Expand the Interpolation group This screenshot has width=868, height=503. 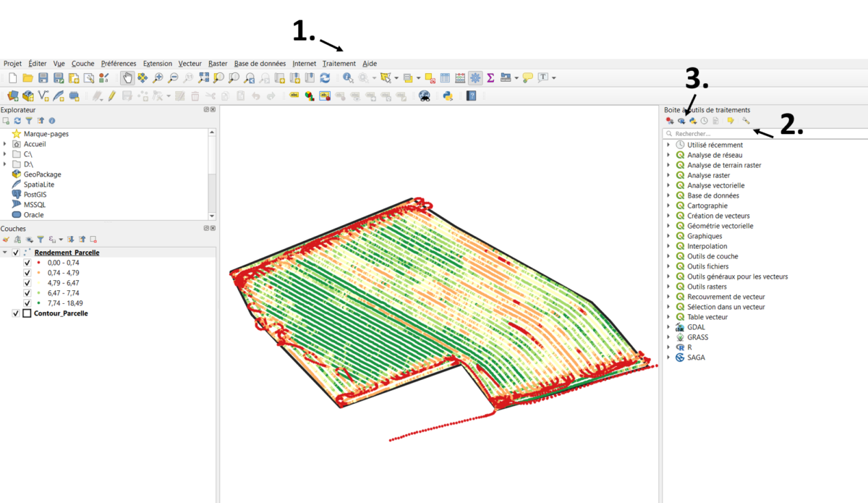(x=668, y=246)
